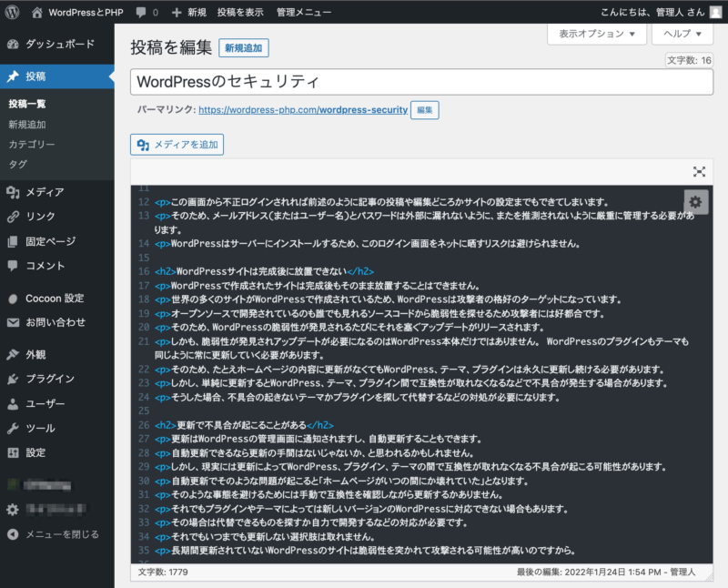Expand the ヘルプ dropdown
The width and height of the screenshot is (728, 588).
[x=682, y=34]
